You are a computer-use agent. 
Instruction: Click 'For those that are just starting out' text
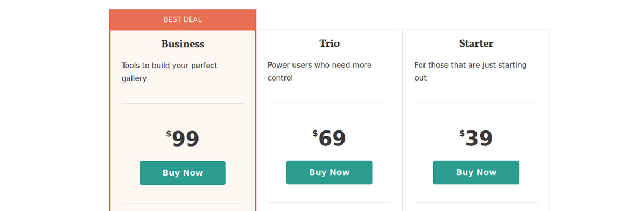pos(471,71)
